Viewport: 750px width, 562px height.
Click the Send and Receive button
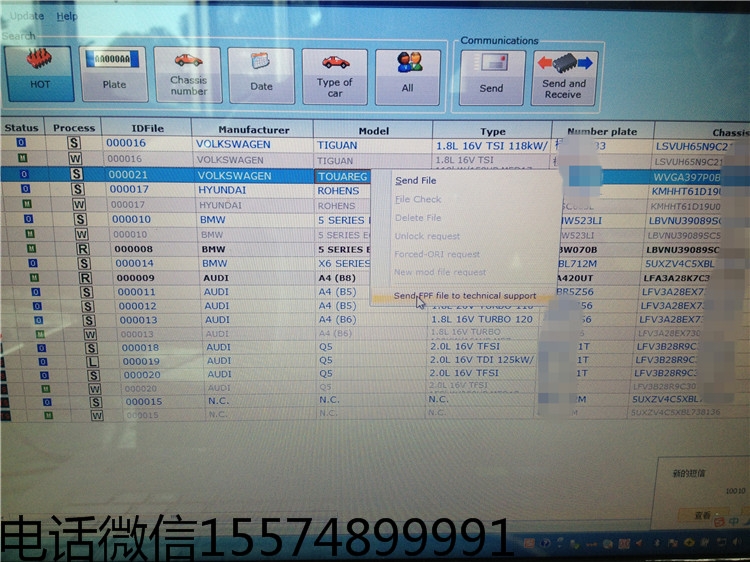[x=564, y=78]
